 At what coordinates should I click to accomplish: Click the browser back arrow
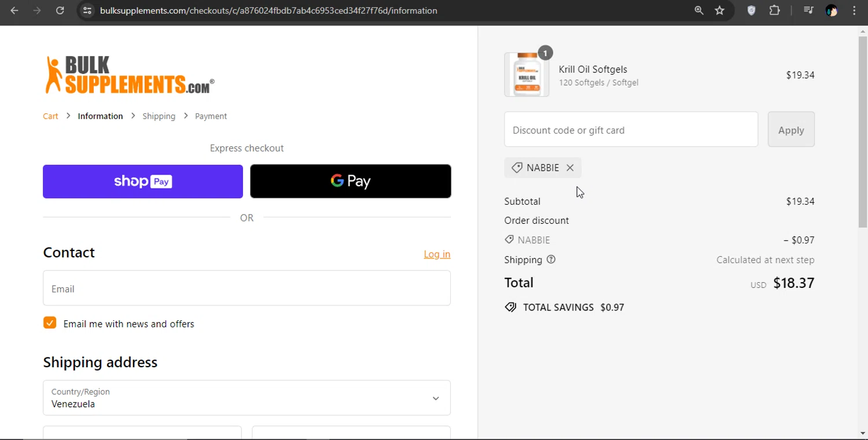coord(14,10)
